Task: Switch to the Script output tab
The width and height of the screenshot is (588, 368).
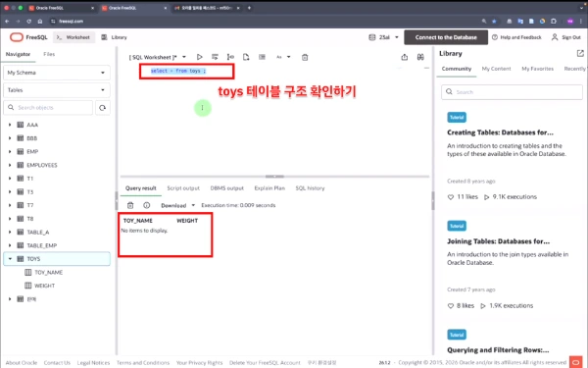Action: (x=183, y=188)
